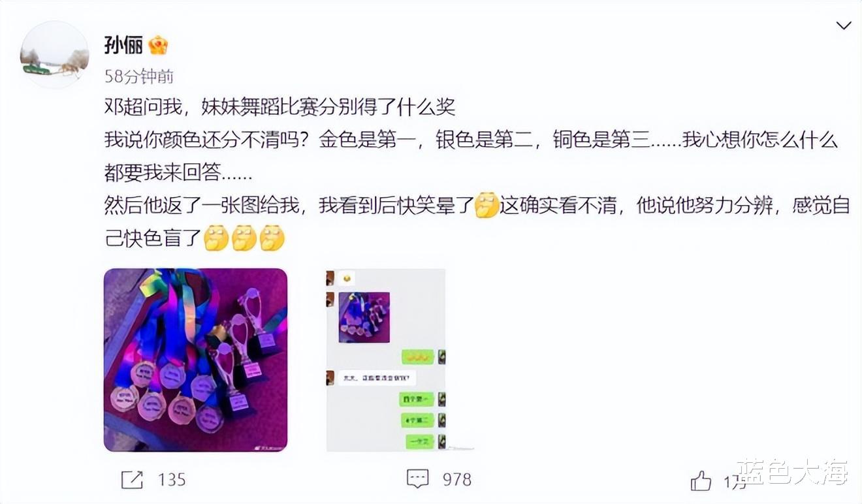Click the repost share icon
Viewport: 862px width, 504px height.
[132, 480]
